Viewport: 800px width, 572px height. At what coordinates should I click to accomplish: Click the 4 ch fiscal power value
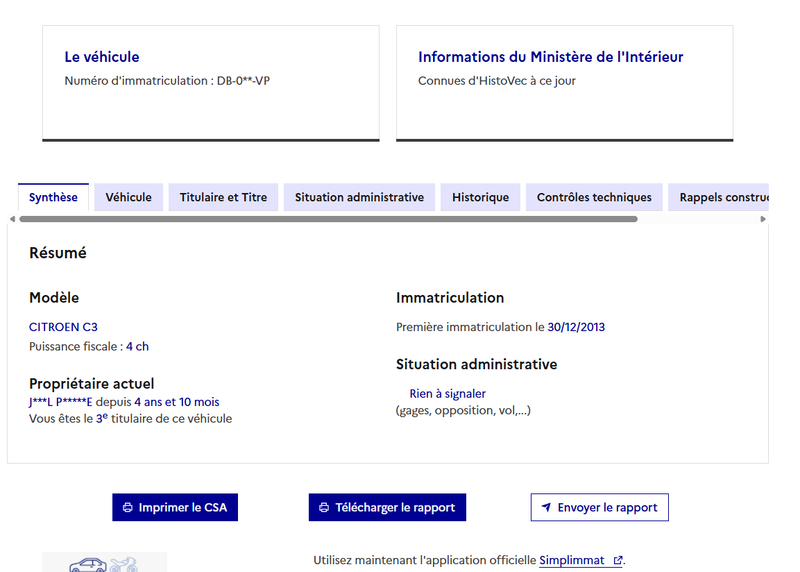137,346
